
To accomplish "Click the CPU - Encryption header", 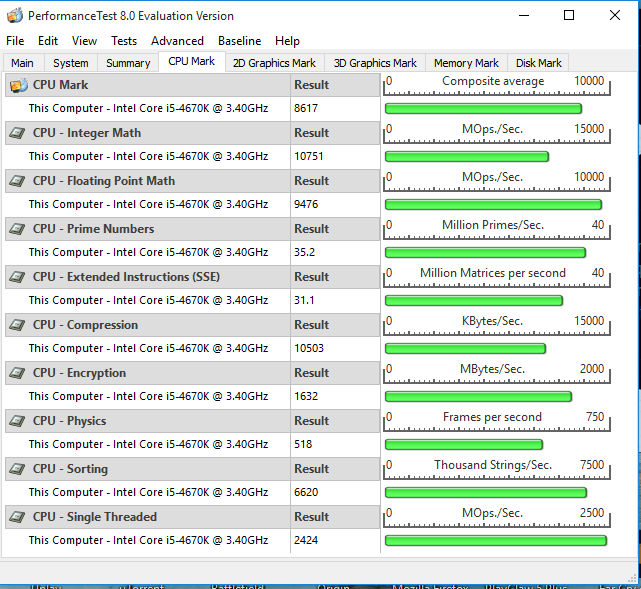I will click(79, 373).
